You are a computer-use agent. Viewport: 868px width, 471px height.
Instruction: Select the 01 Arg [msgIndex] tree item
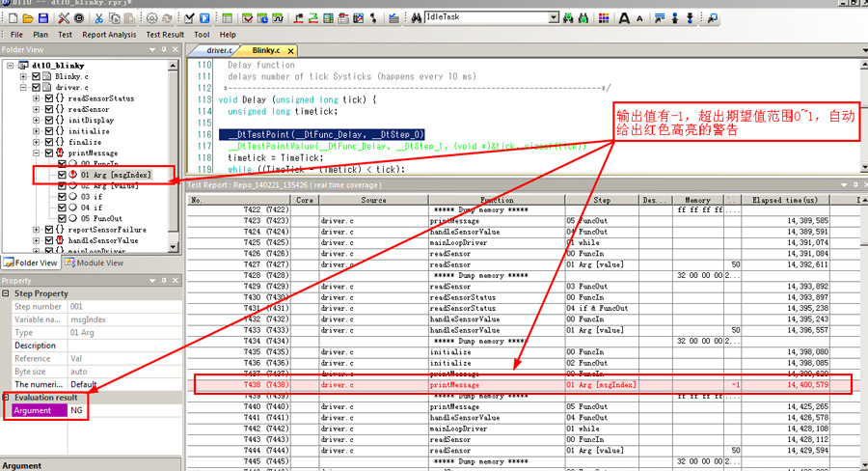click(x=116, y=175)
